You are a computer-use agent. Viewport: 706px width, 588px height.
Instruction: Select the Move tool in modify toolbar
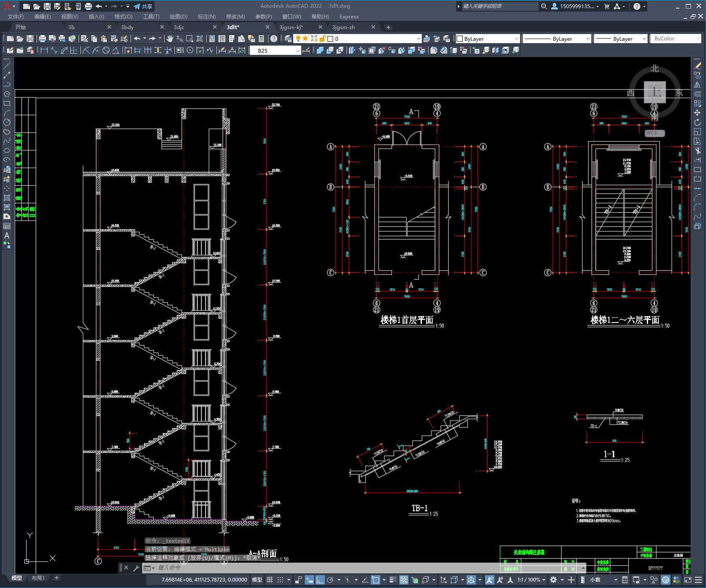[x=697, y=113]
